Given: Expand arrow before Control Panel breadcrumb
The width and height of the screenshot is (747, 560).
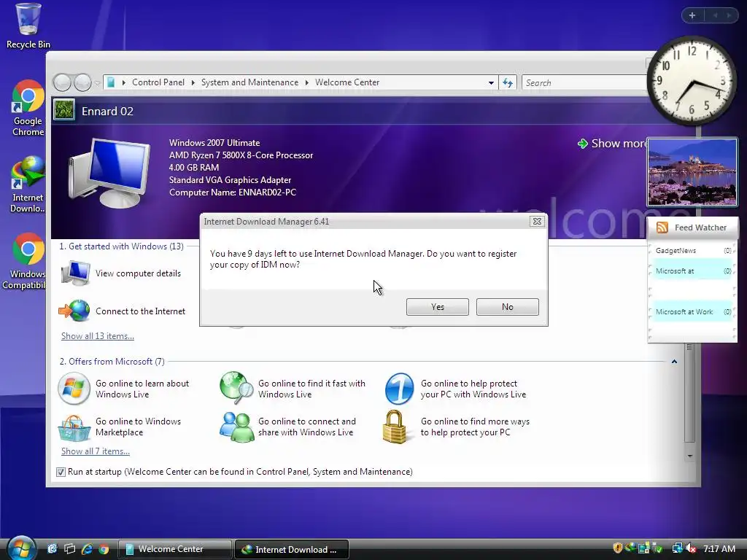Looking at the screenshot, I should 124,83.
